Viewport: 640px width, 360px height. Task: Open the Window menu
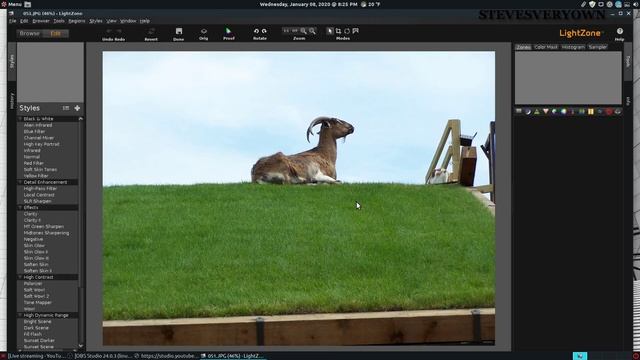point(128,21)
